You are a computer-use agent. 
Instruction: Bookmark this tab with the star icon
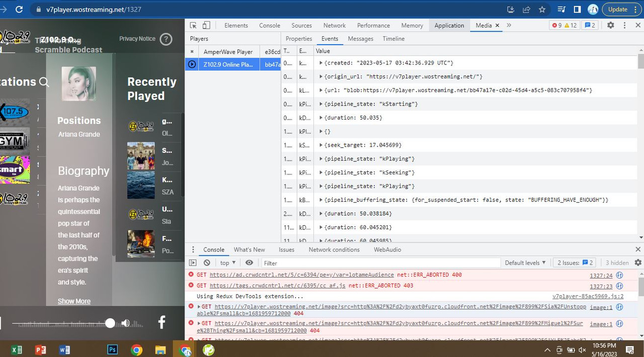click(x=542, y=9)
